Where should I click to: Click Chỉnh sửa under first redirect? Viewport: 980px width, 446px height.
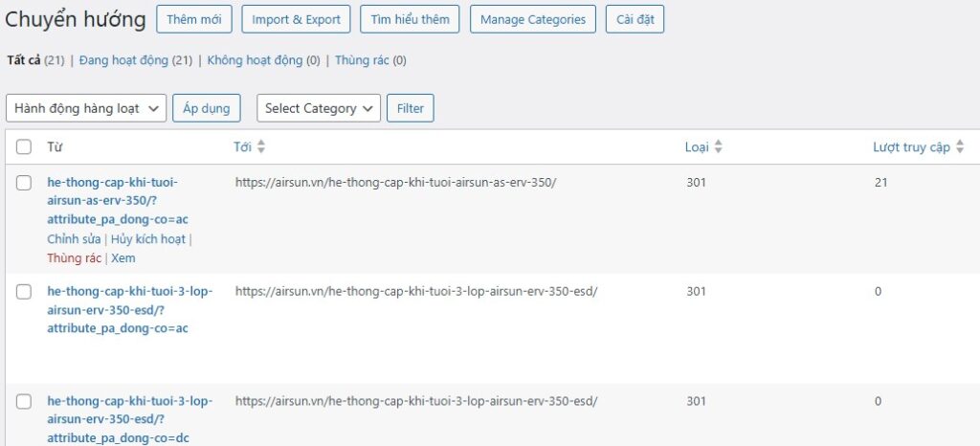[74, 239]
